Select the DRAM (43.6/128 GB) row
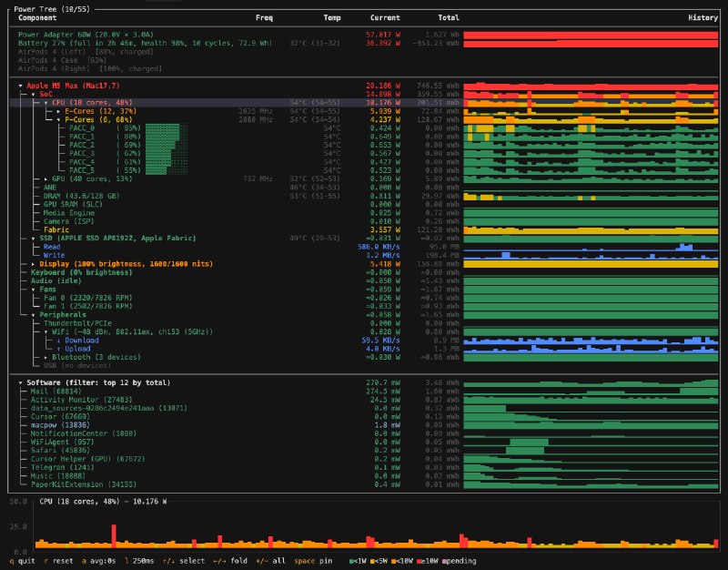This screenshot has width=728, height=570. point(364,196)
